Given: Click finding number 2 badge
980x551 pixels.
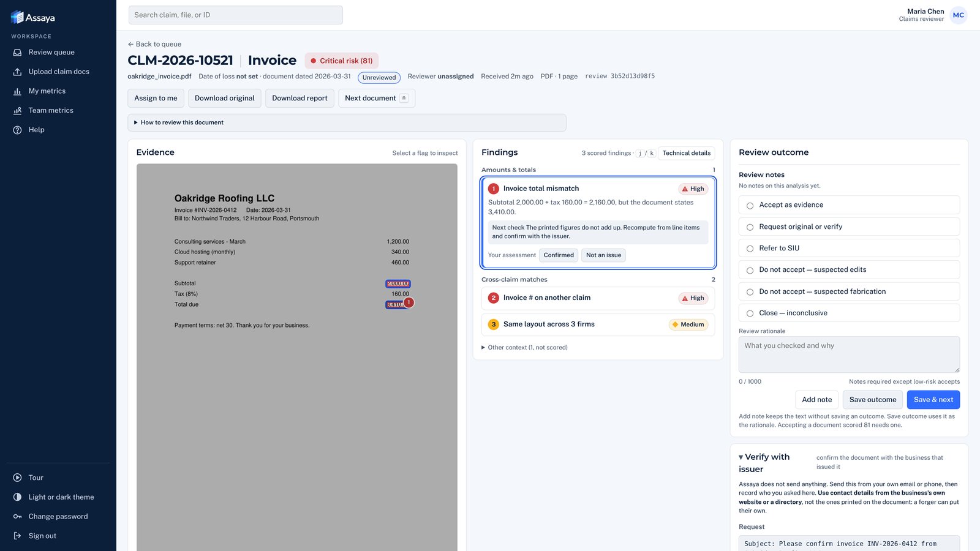Looking at the screenshot, I should 494,298.
